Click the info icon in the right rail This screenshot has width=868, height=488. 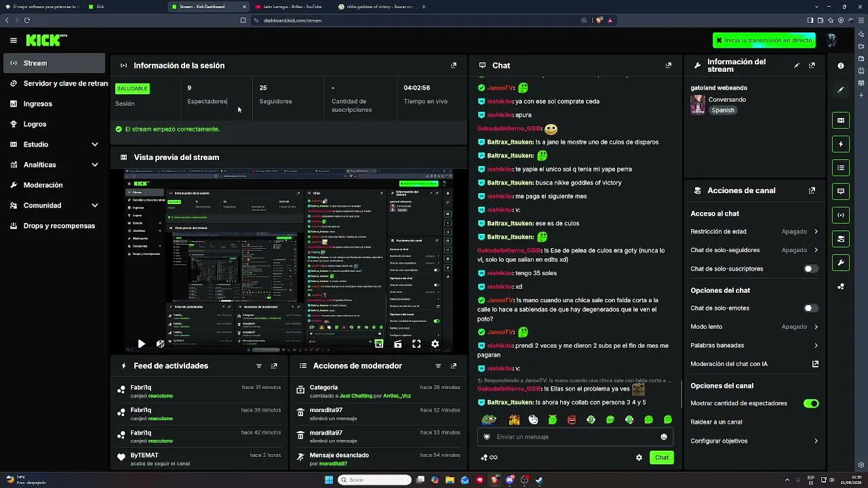[x=841, y=66]
